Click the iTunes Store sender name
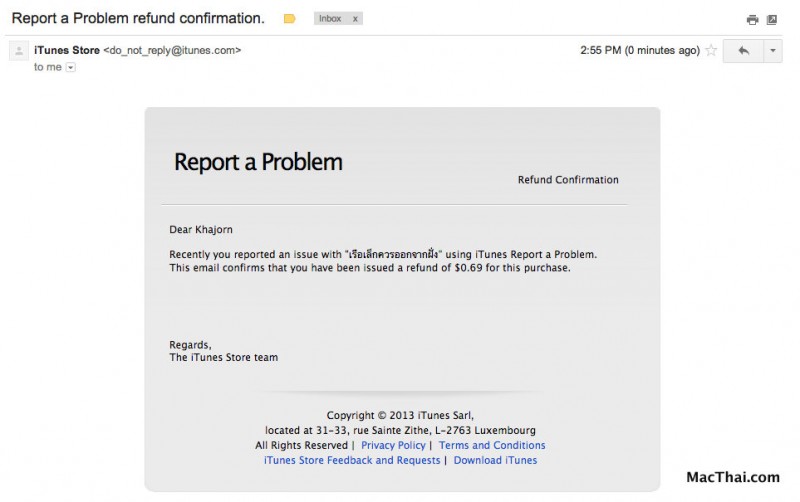Viewport: 800px width, 502px height. [x=66, y=50]
